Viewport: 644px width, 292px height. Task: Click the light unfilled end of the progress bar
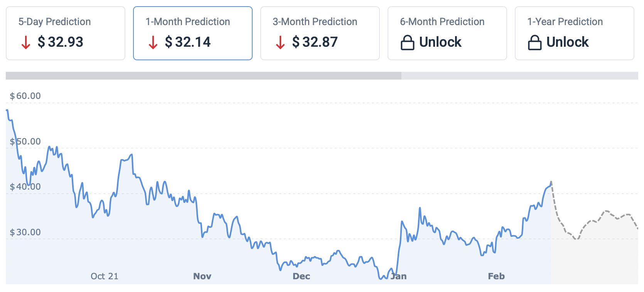coord(519,76)
